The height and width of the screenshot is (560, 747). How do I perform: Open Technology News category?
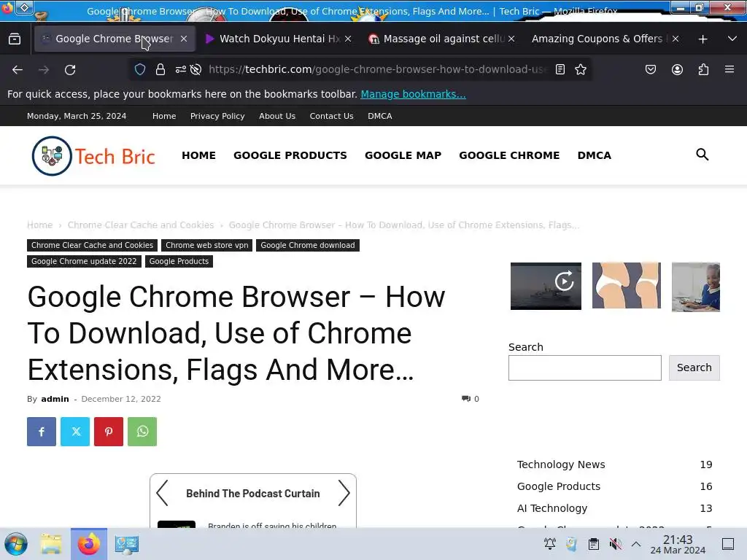click(561, 464)
